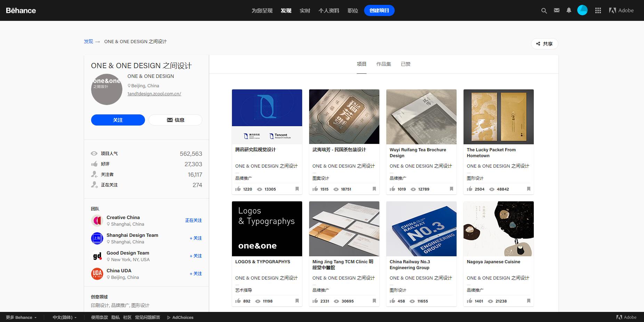Open the notifications bell icon

[569, 10]
